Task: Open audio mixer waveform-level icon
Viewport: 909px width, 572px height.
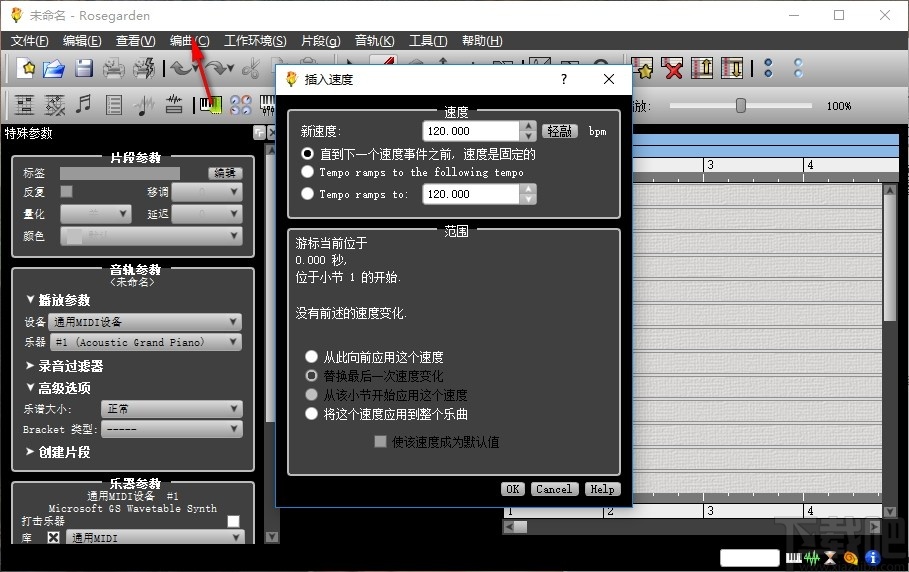Action: [x=174, y=105]
